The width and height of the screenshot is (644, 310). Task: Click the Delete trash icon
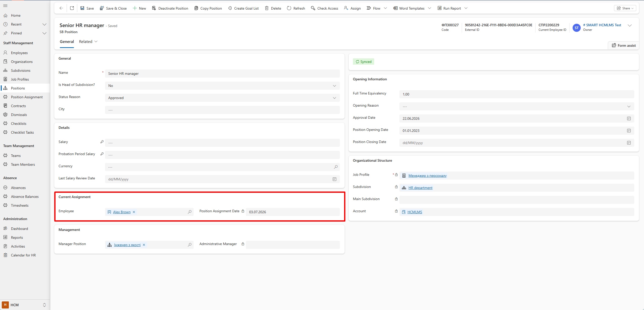point(267,8)
